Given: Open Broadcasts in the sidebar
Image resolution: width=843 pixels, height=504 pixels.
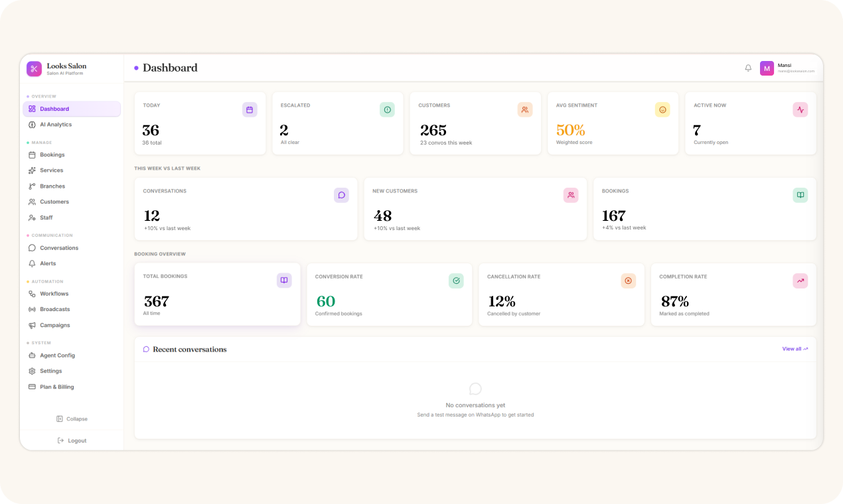Looking at the screenshot, I should [x=72, y=309].
